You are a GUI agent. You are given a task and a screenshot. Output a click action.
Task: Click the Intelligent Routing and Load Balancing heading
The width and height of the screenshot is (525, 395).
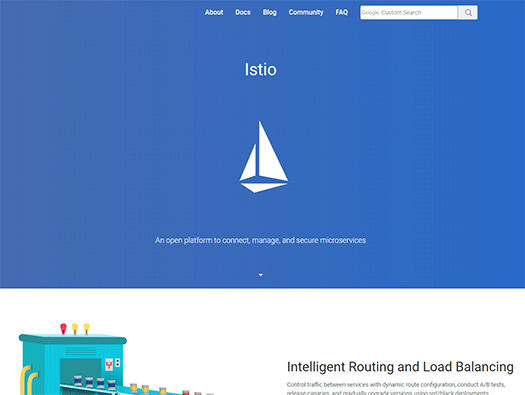click(x=400, y=367)
